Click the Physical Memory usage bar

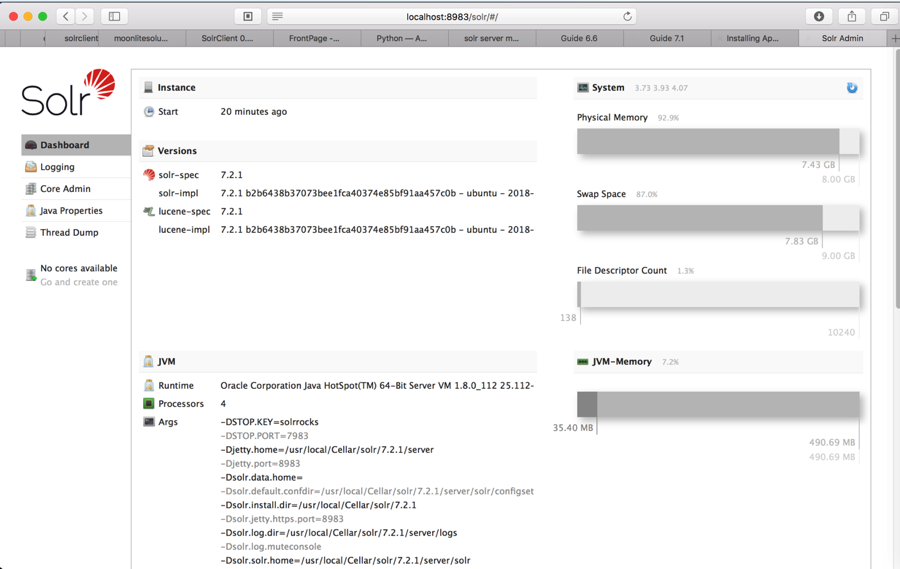[x=717, y=142]
